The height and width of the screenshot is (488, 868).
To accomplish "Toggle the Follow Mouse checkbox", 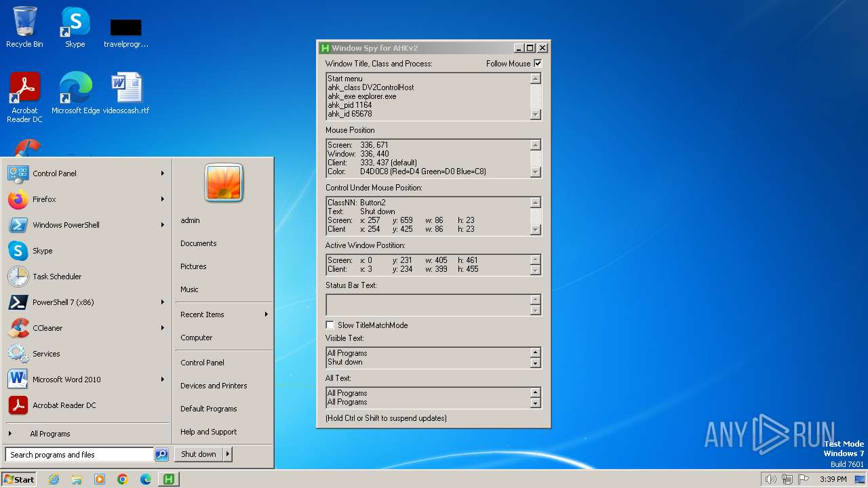I will point(538,64).
